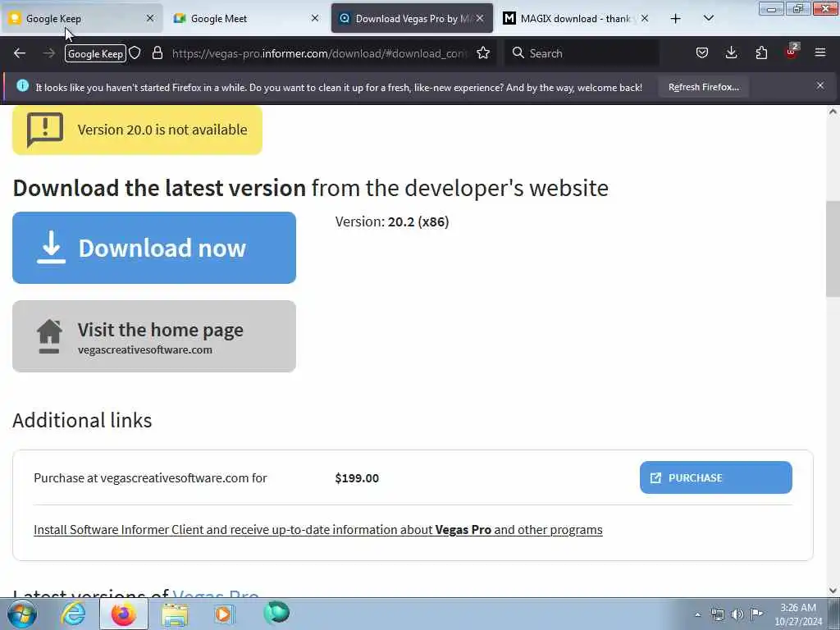Click the Firefox taskbar icon
This screenshot has height=630, width=840.
click(124, 614)
